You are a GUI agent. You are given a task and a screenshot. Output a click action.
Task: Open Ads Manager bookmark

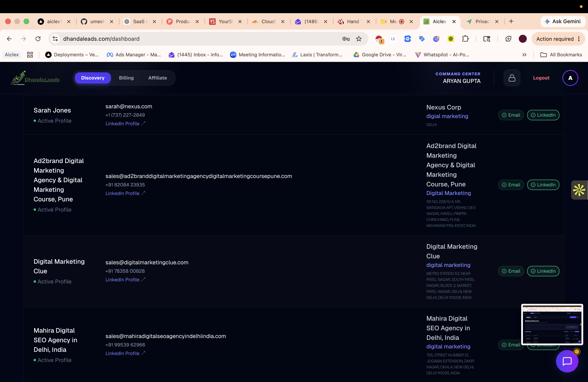[134, 55]
